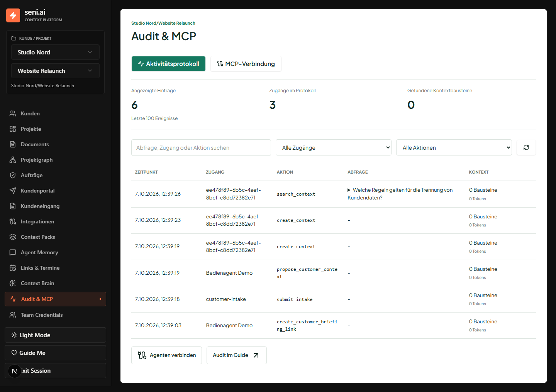The height and width of the screenshot is (392, 556).
Task: Click the KONTEXT column header
Action: (479, 172)
